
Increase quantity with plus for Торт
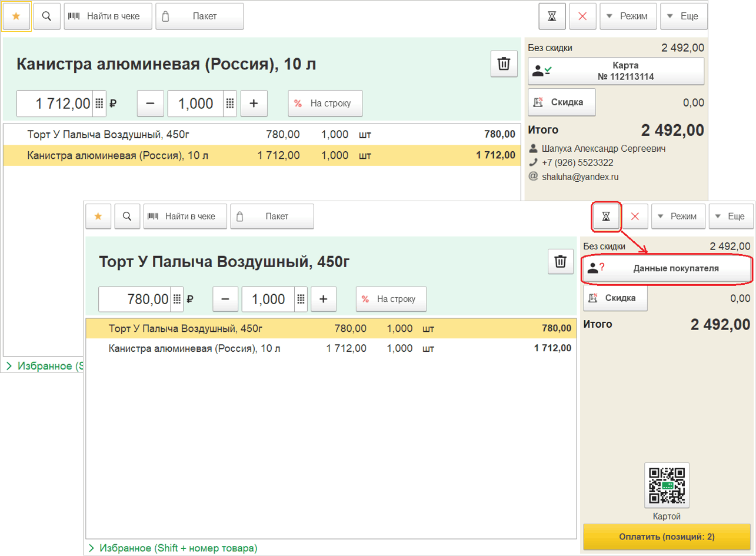click(323, 299)
